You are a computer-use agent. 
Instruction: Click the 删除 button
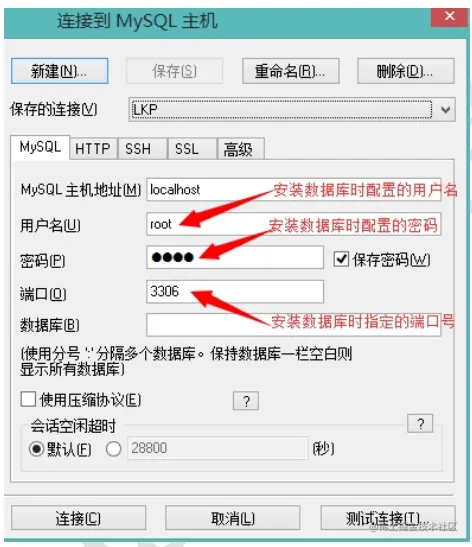406,71
